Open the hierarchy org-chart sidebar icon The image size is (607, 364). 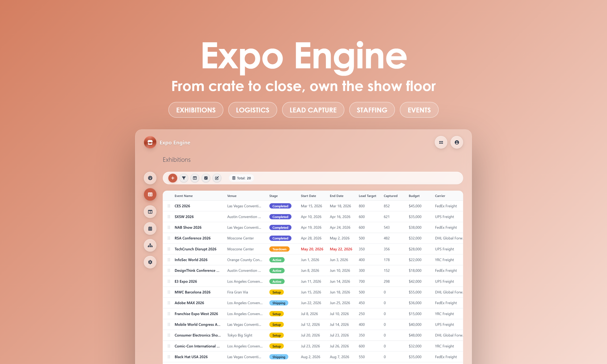coord(150,245)
